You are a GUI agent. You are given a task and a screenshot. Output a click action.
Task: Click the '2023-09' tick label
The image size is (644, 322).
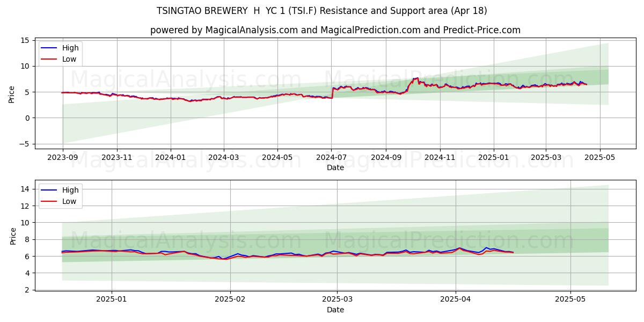point(63,157)
